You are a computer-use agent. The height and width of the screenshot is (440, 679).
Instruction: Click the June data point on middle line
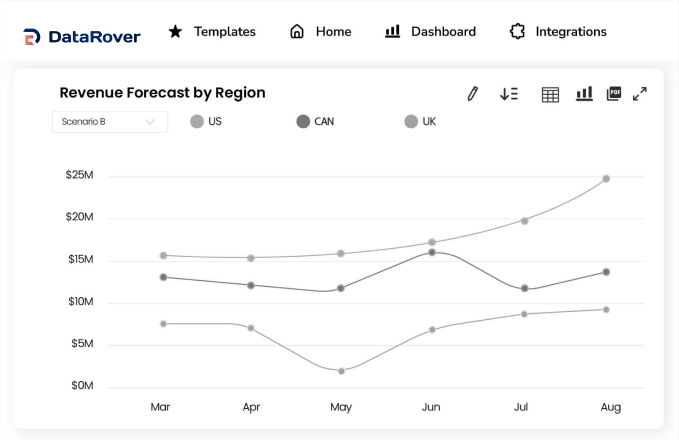pyautogui.click(x=432, y=252)
